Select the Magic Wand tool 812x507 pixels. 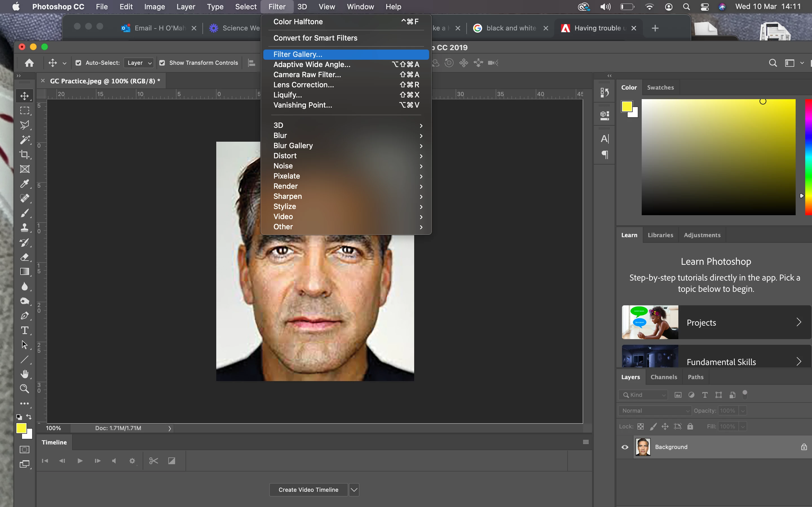click(x=25, y=140)
